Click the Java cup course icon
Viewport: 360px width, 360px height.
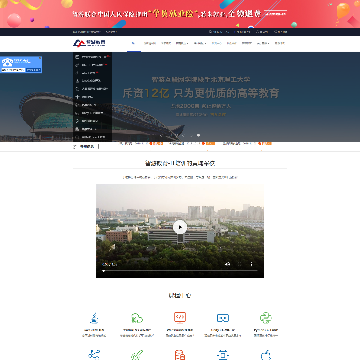[x=94, y=318]
